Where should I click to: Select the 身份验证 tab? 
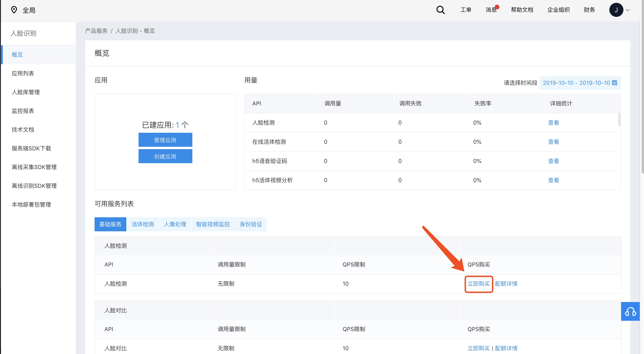[x=251, y=224]
